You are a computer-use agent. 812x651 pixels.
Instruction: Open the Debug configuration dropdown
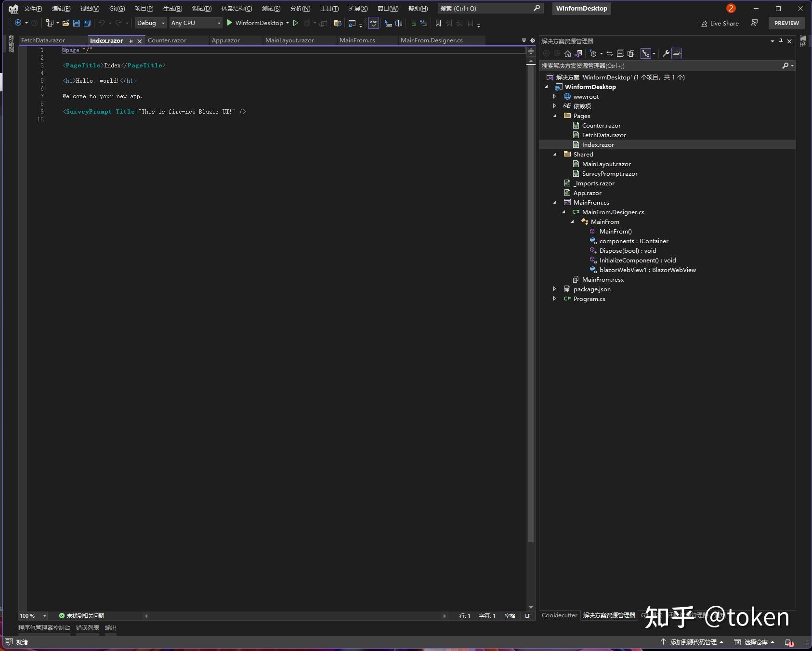[x=150, y=23]
